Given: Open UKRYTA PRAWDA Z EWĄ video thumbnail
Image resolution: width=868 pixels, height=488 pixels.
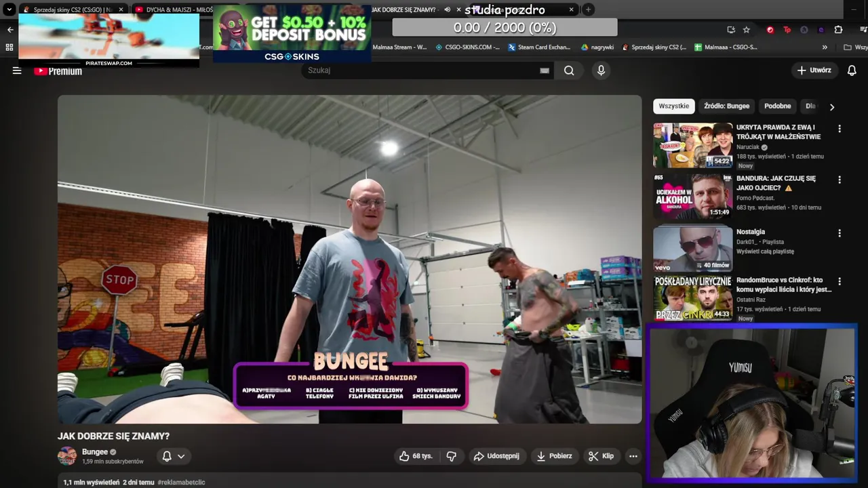Looking at the screenshot, I should (x=693, y=145).
